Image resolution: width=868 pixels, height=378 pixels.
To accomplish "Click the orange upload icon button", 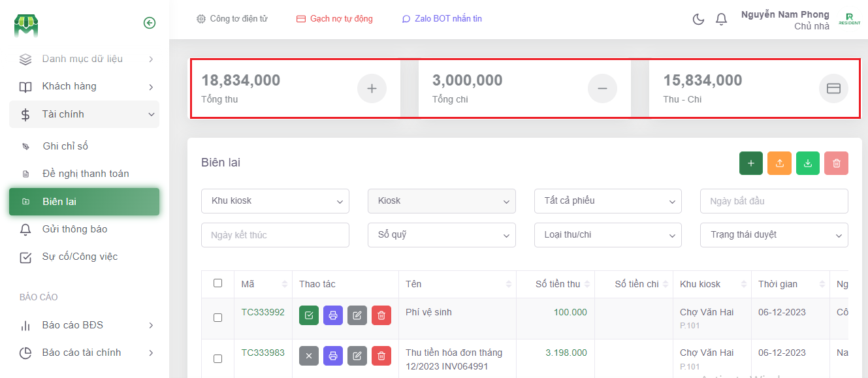I will 779,163.
